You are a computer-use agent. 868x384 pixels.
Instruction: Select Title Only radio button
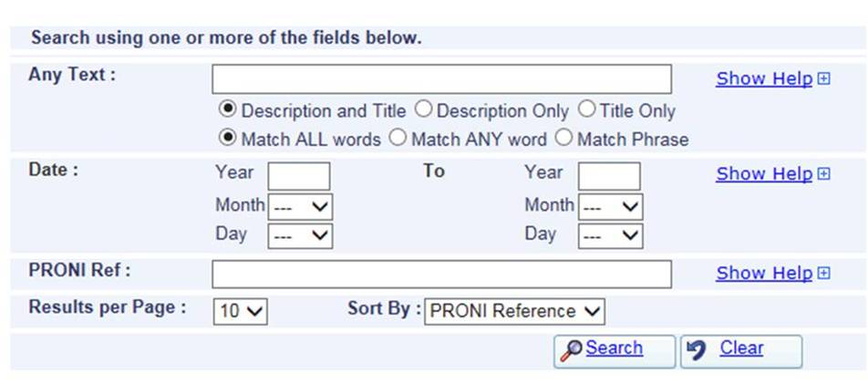coord(587,109)
